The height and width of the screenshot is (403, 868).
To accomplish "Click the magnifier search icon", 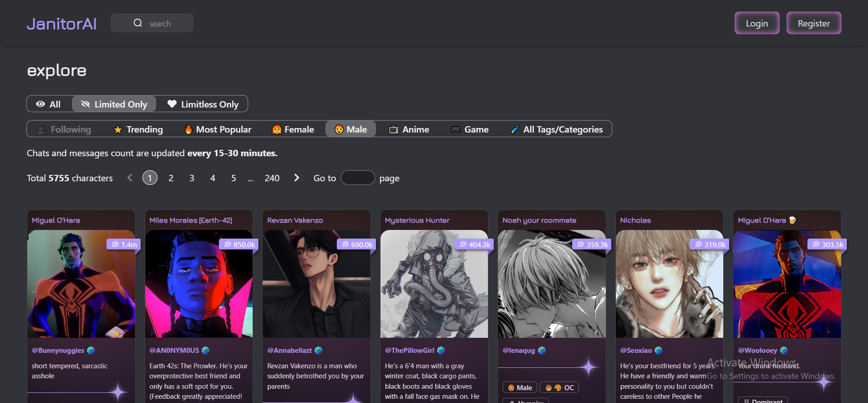I will [x=138, y=23].
